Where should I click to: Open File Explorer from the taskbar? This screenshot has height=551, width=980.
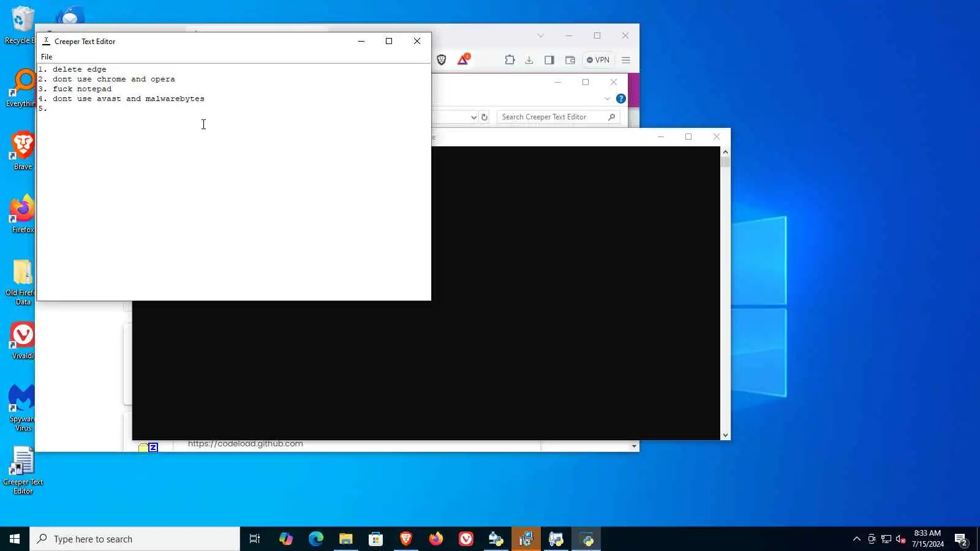tap(345, 539)
